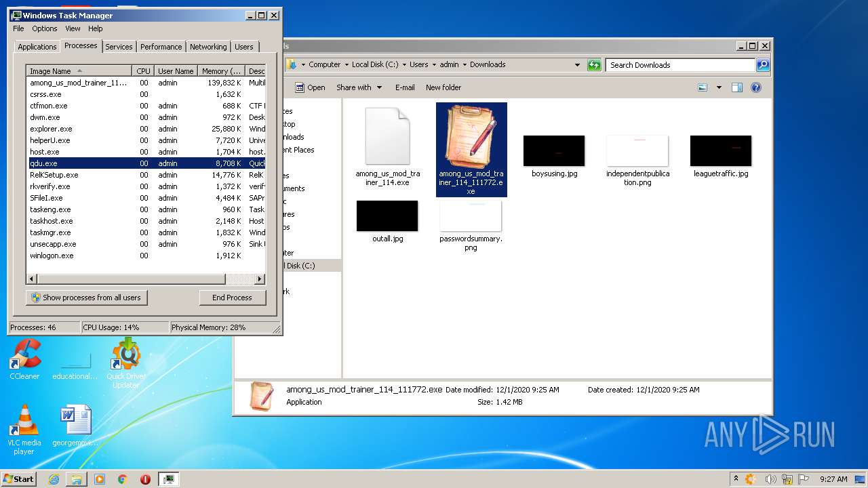Click Internet Explorer taskbar icon
This screenshot has width=868, height=488.
tap(54, 479)
